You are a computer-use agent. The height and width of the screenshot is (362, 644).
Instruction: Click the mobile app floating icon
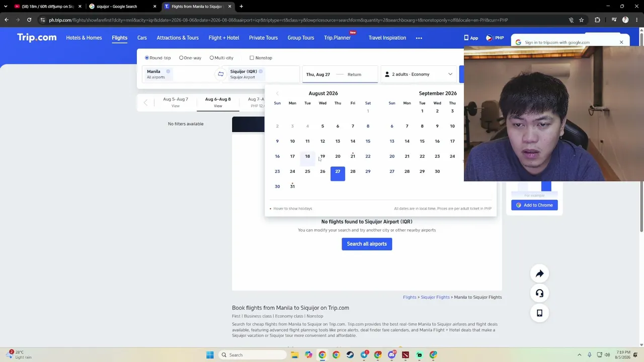tap(539, 313)
